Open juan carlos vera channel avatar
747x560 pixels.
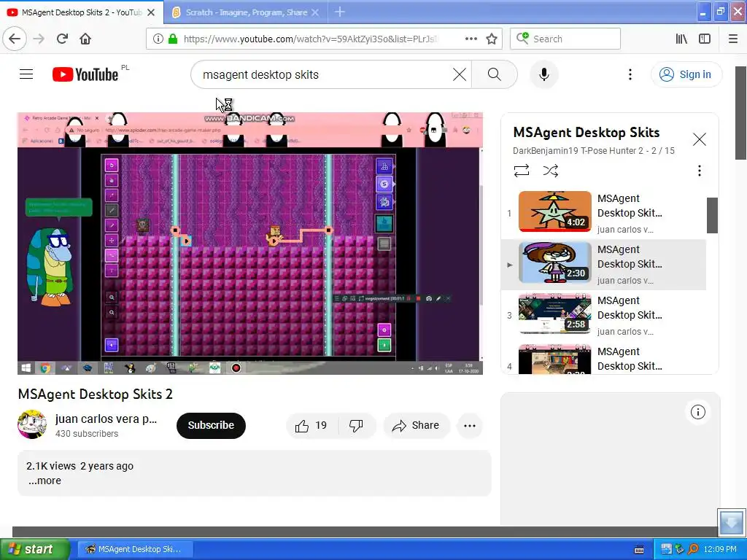coord(32,424)
